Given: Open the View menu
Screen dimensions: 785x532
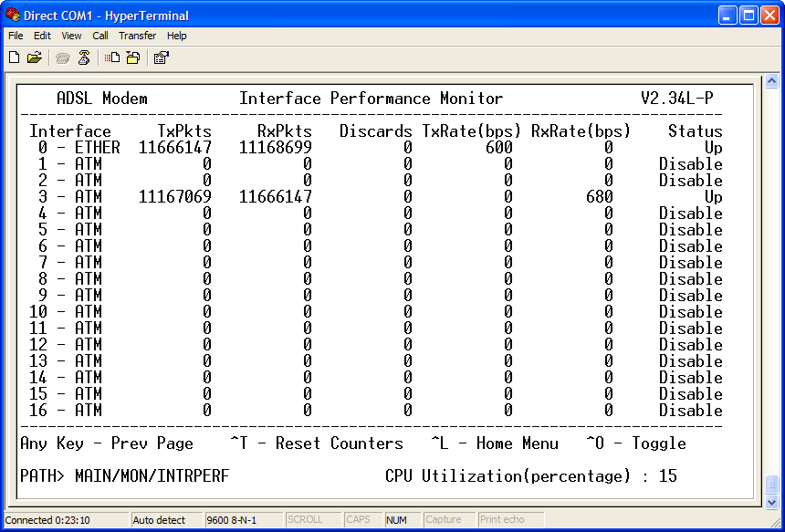Looking at the screenshot, I should pyautogui.click(x=70, y=36).
